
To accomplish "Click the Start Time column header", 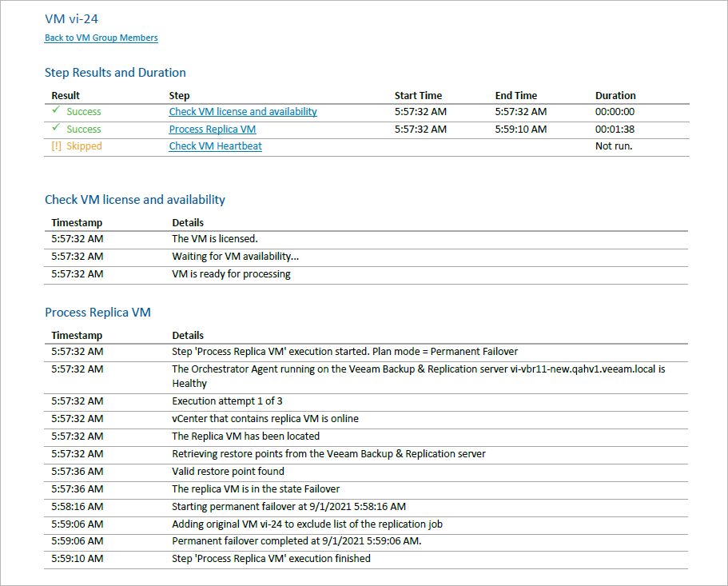I will pyautogui.click(x=418, y=96).
